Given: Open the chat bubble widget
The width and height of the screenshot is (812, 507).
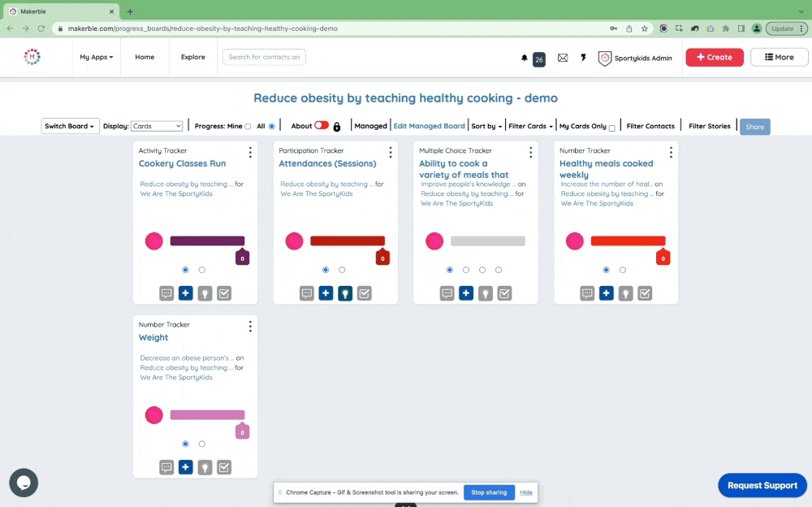Looking at the screenshot, I should click(x=24, y=483).
